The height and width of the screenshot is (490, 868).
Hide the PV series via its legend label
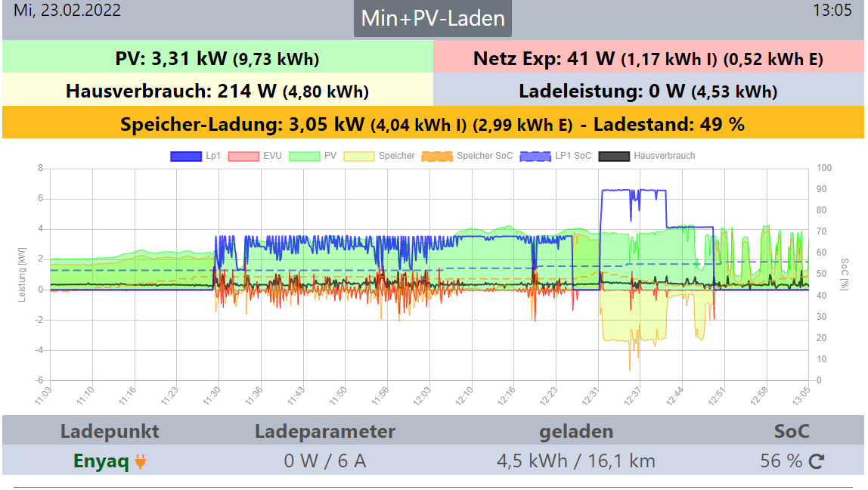(x=330, y=156)
